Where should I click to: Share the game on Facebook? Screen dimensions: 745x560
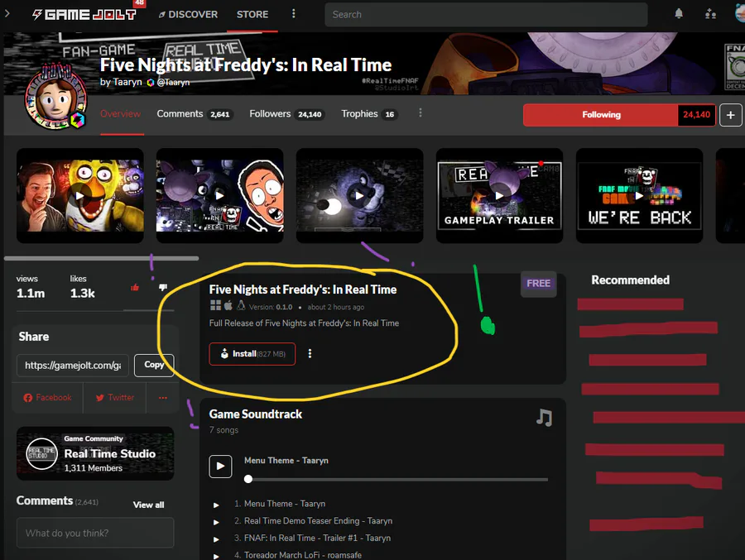pyautogui.click(x=47, y=398)
